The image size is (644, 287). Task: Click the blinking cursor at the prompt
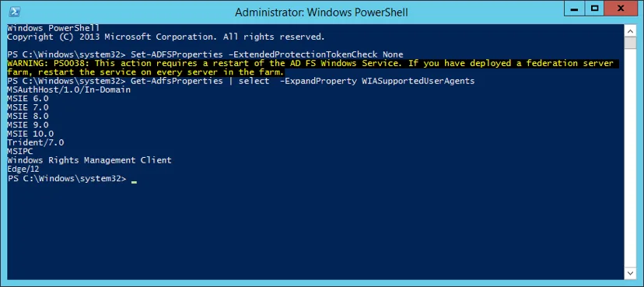click(x=134, y=181)
